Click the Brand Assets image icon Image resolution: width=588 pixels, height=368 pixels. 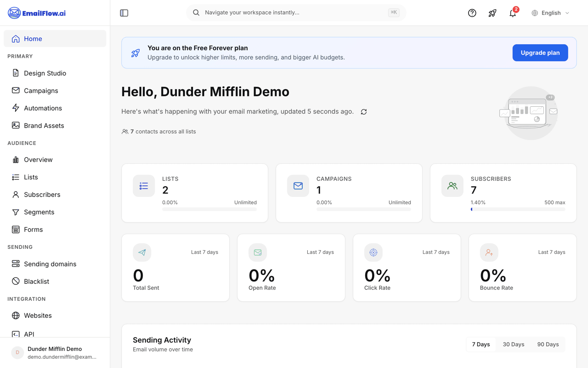(16, 126)
